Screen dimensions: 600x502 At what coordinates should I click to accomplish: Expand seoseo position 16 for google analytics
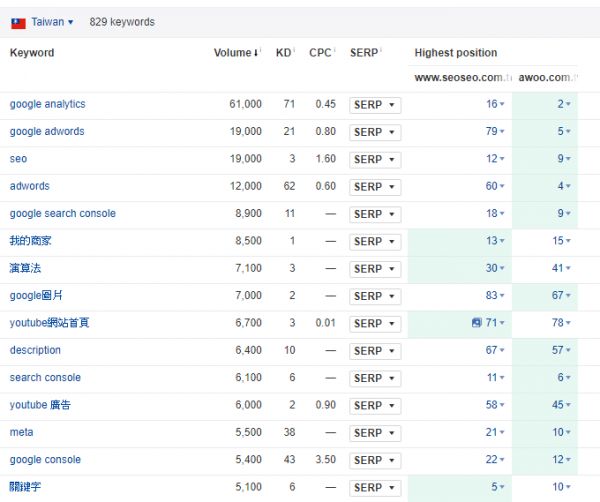495,104
